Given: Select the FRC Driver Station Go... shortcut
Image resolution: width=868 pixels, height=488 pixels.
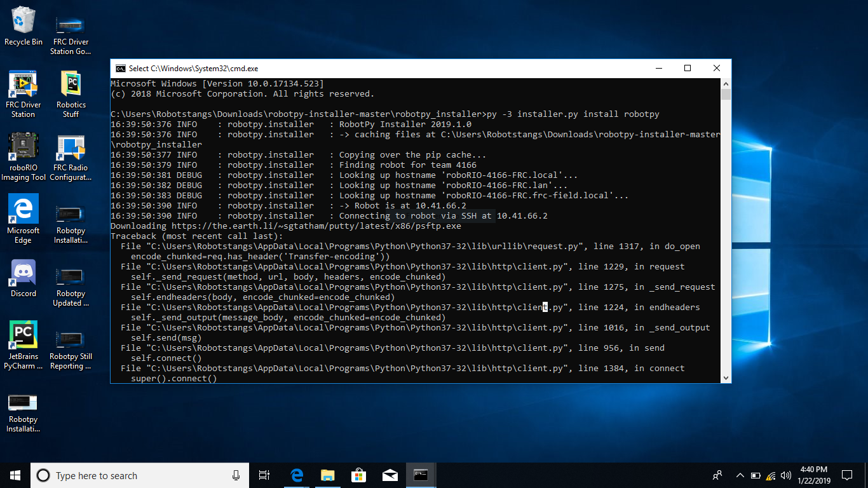Looking at the screenshot, I should pyautogui.click(x=71, y=35).
